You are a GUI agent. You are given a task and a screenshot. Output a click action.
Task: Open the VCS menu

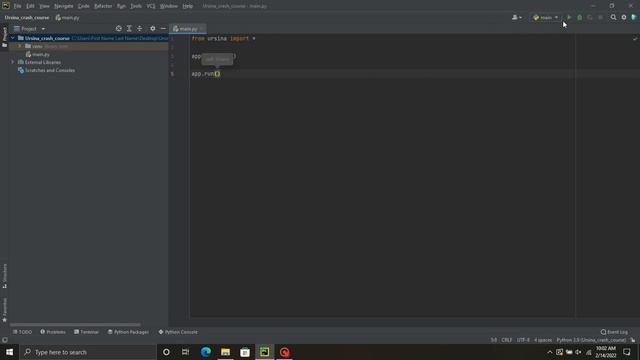151,6
